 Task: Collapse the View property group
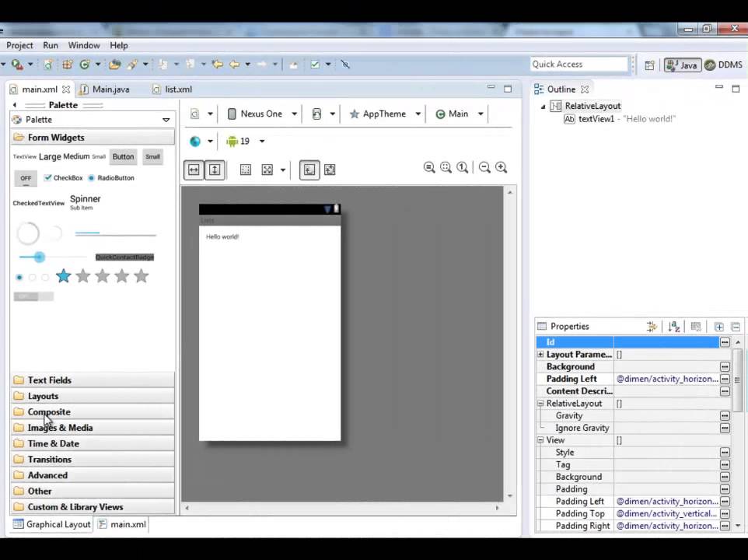point(540,439)
